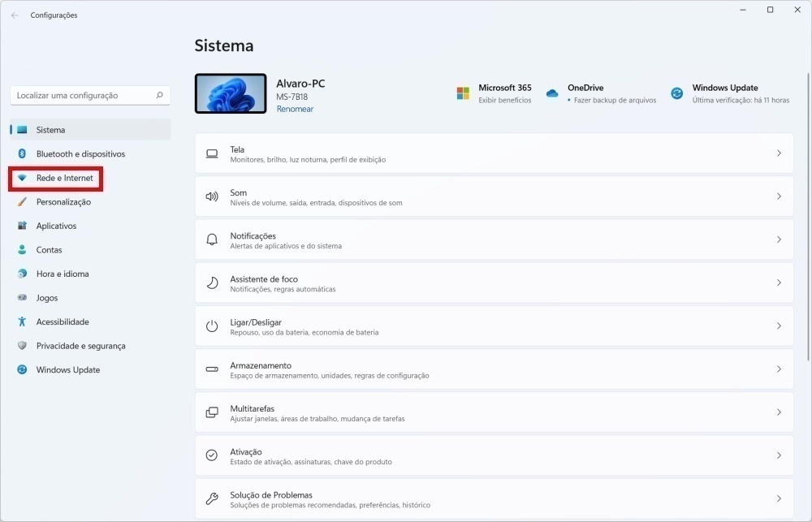Open Windows Update from the sidebar
812x522 pixels.
90,369
